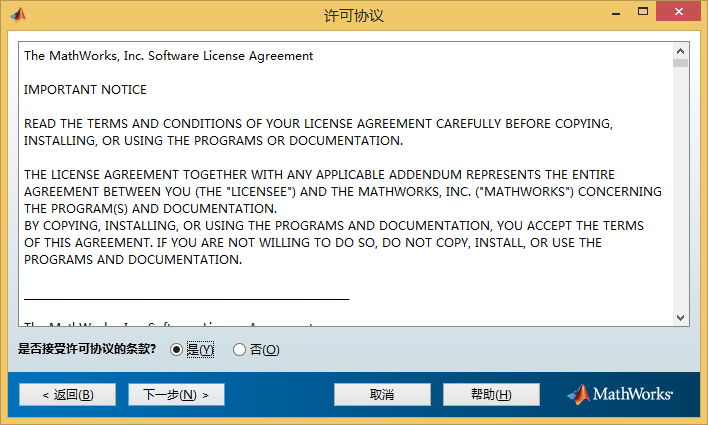Image resolution: width=708 pixels, height=425 pixels.
Task: Click the line starting 'THE LICENSE AGREEMENT TOGETHER'
Action: tap(319, 175)
